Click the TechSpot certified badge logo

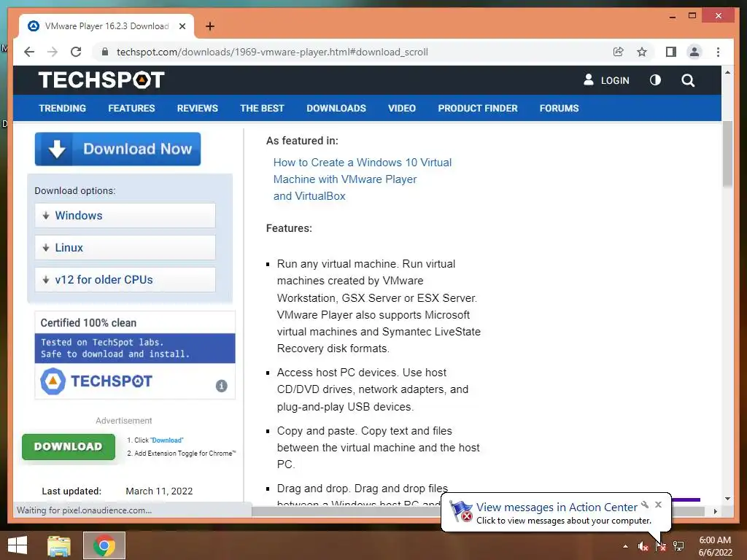coord(96,381)
